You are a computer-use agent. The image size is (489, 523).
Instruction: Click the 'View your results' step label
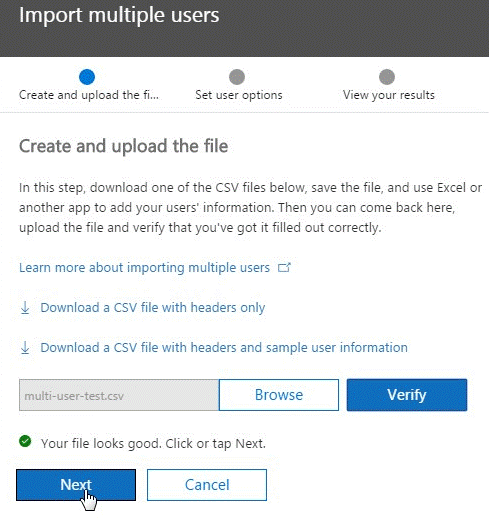point(389,95)
